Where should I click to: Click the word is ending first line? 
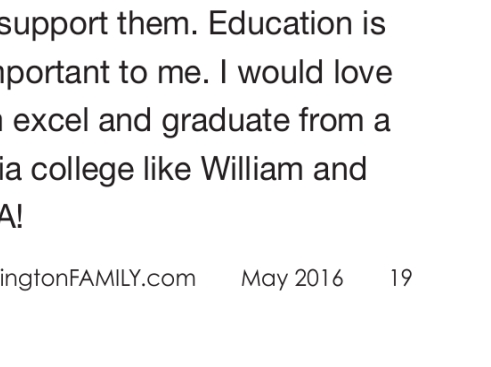375,23
